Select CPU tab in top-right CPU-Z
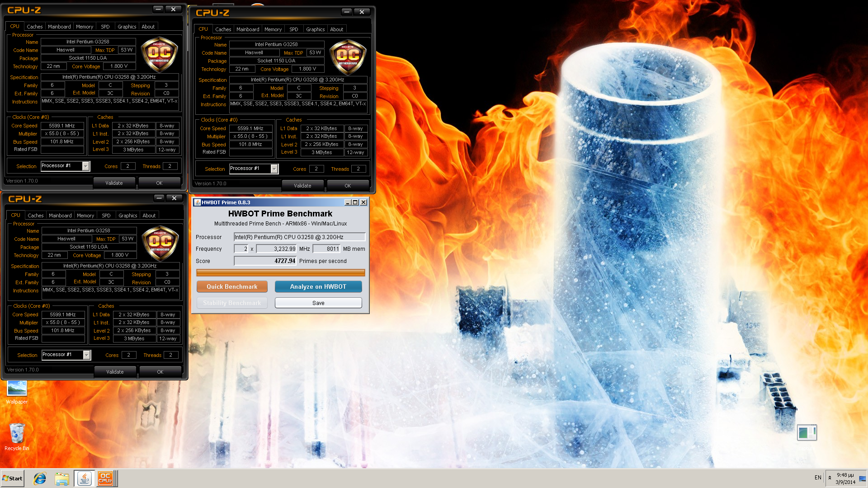 [203, 29]
